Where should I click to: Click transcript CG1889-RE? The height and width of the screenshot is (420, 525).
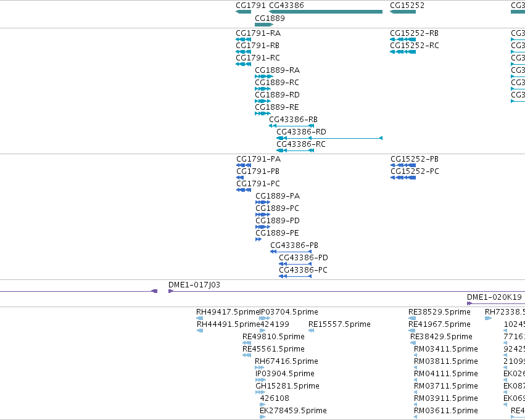[277, 107]
